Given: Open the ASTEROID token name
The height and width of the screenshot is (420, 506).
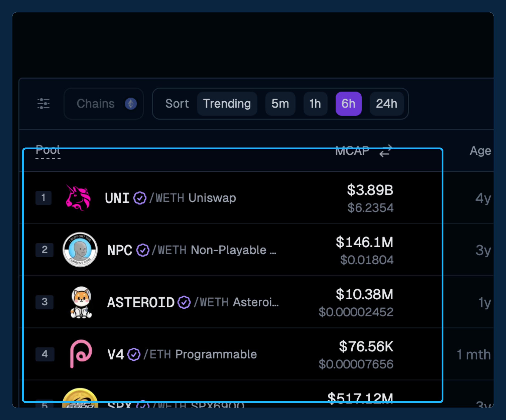Looking at the screenshot, I should 141,302.
